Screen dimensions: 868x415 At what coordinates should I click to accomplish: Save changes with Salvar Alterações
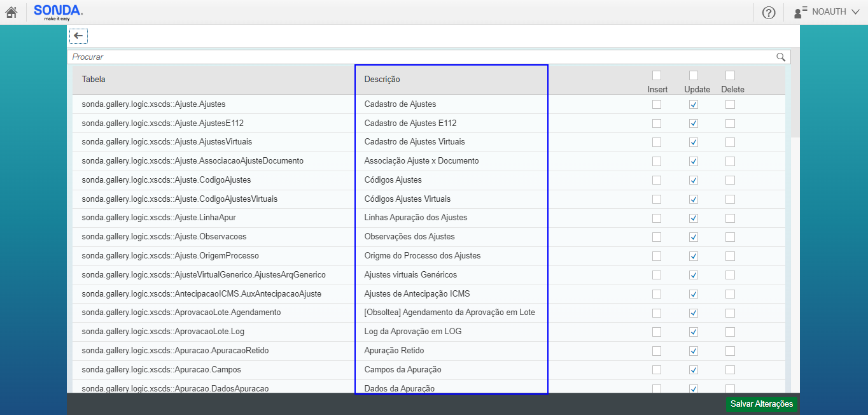coord(761,404)
